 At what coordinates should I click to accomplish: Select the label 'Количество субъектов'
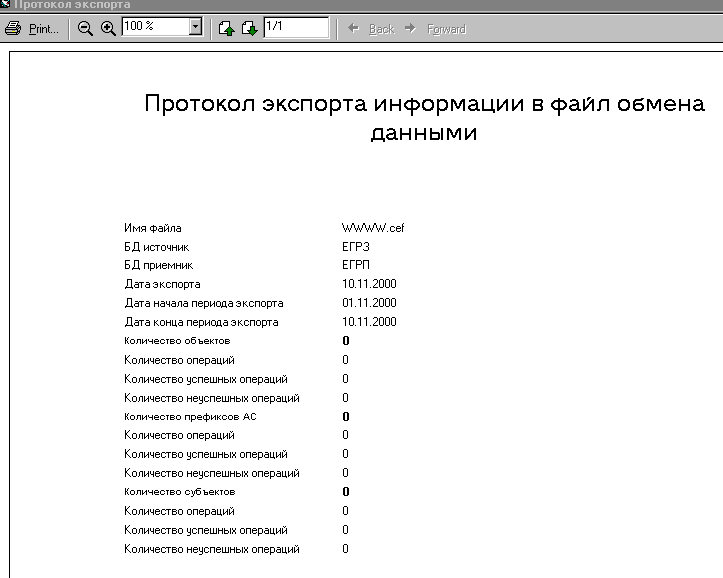180,492
